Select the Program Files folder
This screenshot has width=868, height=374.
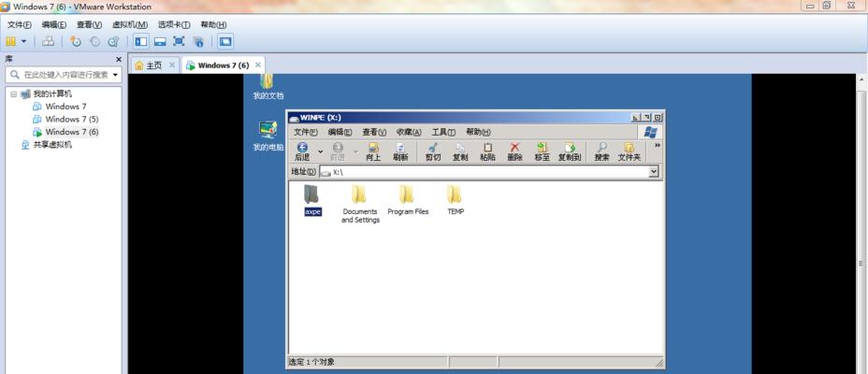pyautogui.click(x=408, y=200)
